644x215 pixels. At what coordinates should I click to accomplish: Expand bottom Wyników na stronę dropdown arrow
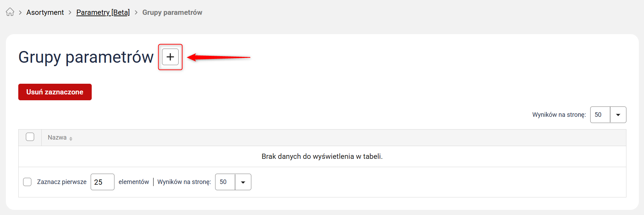243,182
